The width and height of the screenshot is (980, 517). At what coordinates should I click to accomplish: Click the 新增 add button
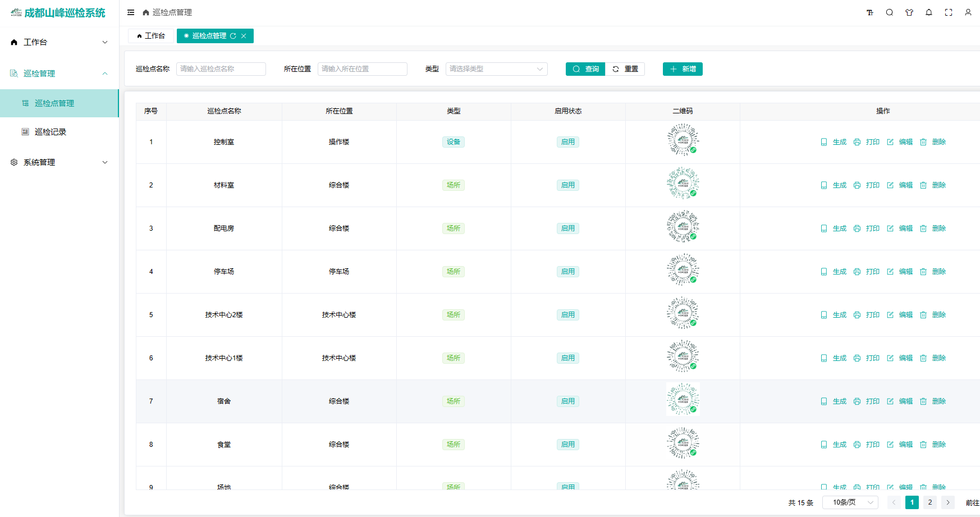(683, 69)
